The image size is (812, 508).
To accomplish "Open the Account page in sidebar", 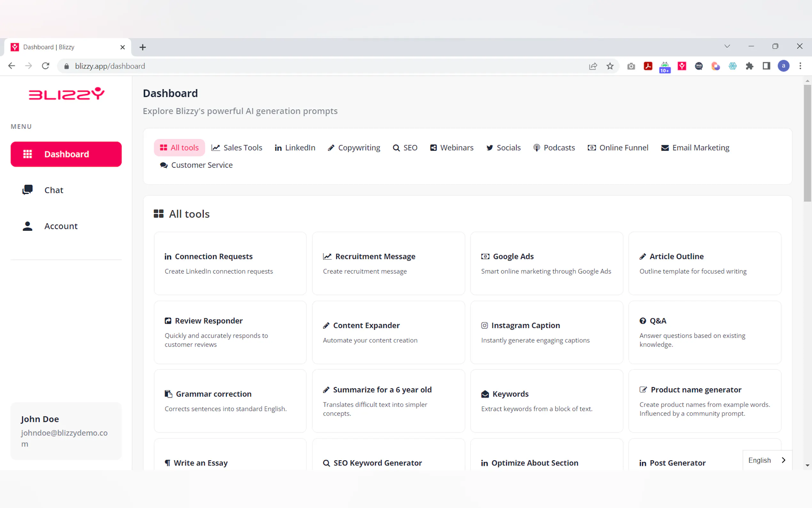I will click(60, 226).
